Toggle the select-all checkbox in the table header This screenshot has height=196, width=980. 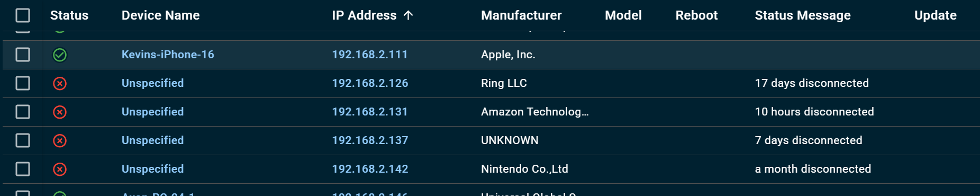pos(23,15)
